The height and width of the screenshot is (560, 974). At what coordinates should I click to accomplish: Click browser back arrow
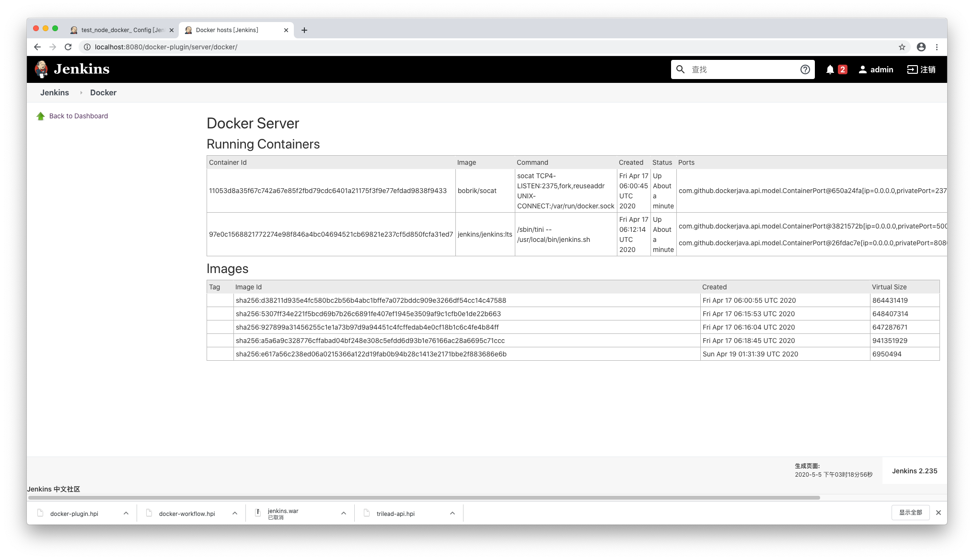click(37, 47)
